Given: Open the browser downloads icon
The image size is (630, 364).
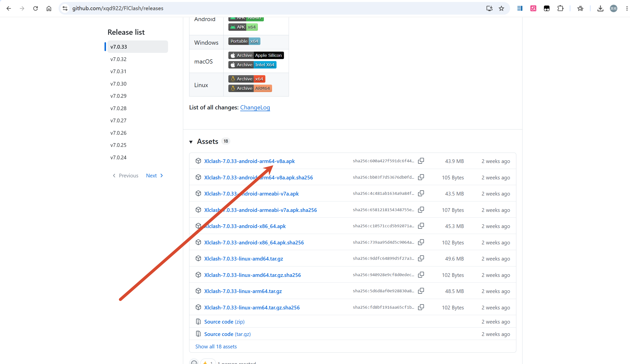Looking at the screenshot, I should tap(600, 8).
